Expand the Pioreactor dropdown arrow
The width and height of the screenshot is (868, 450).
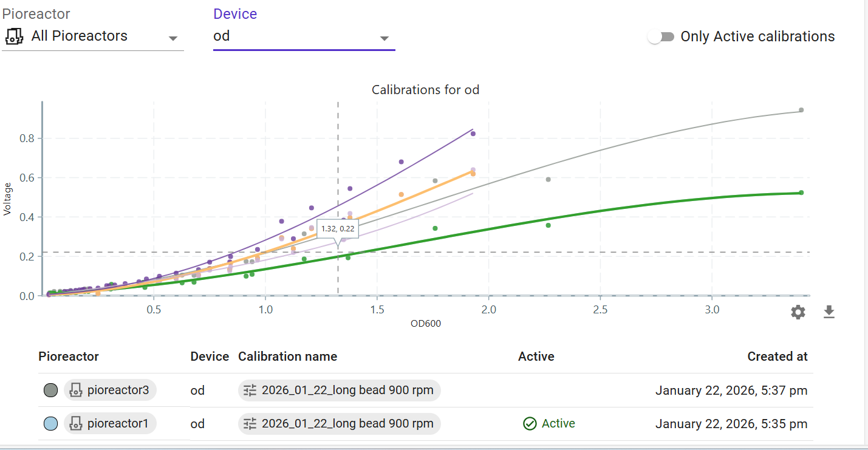pyautogui.click(x=173, y=38)
